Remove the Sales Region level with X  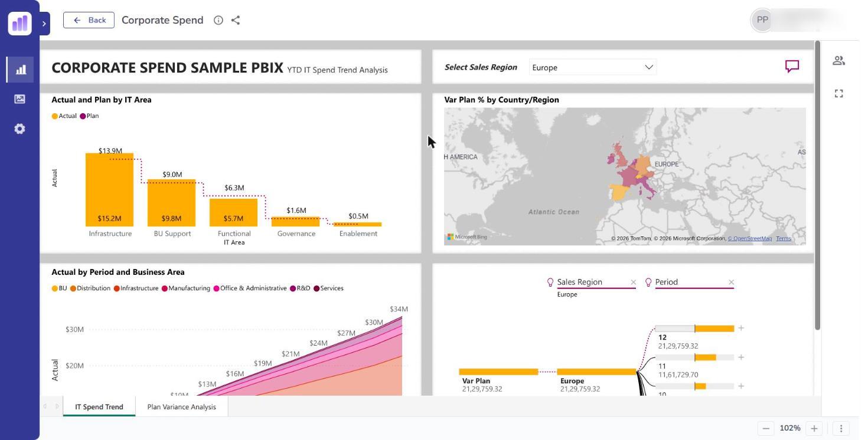[x=633, y=283]
